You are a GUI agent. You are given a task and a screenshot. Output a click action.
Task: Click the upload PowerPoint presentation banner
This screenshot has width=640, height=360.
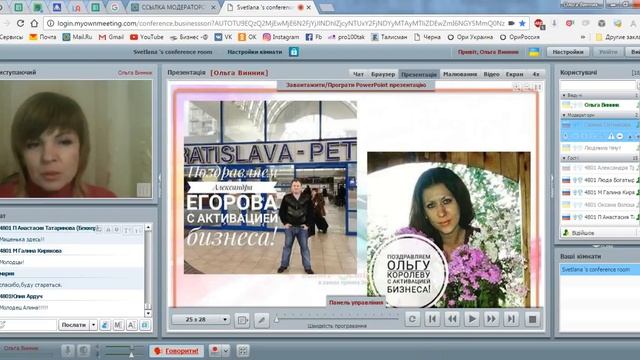pos(356,85)
